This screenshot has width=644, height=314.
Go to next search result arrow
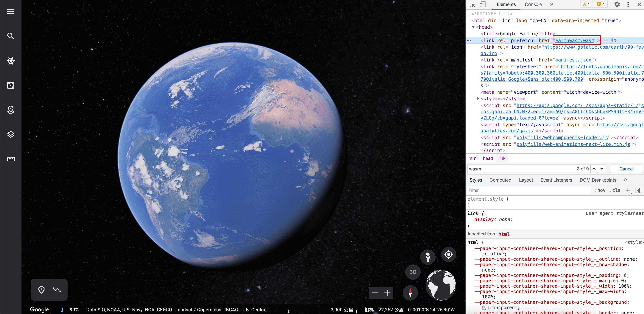[602, 169]
